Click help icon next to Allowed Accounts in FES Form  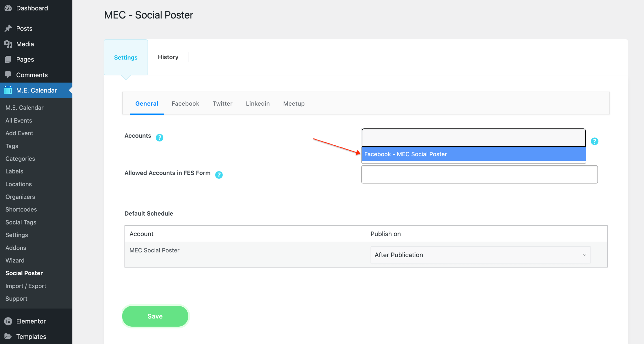[219, 175]
